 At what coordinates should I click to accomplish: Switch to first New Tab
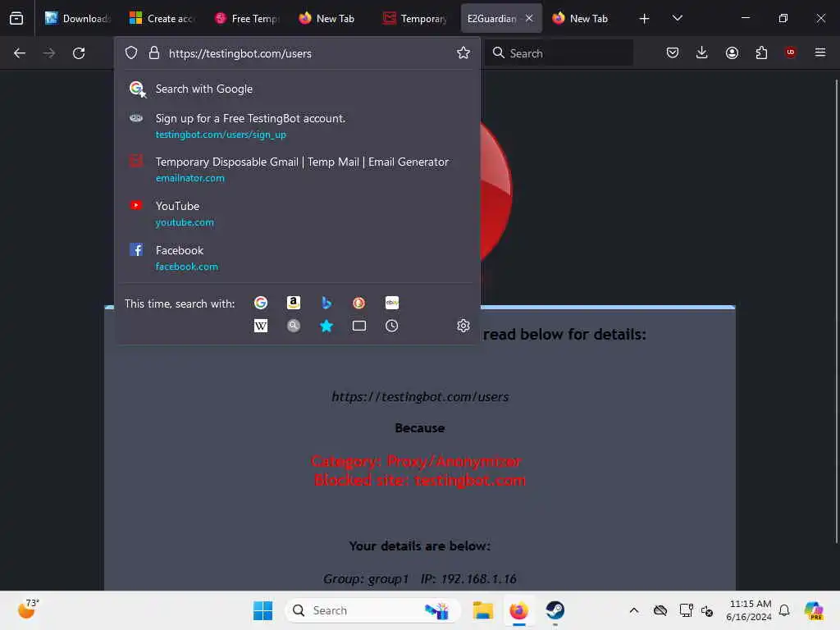tap(331, 18)
